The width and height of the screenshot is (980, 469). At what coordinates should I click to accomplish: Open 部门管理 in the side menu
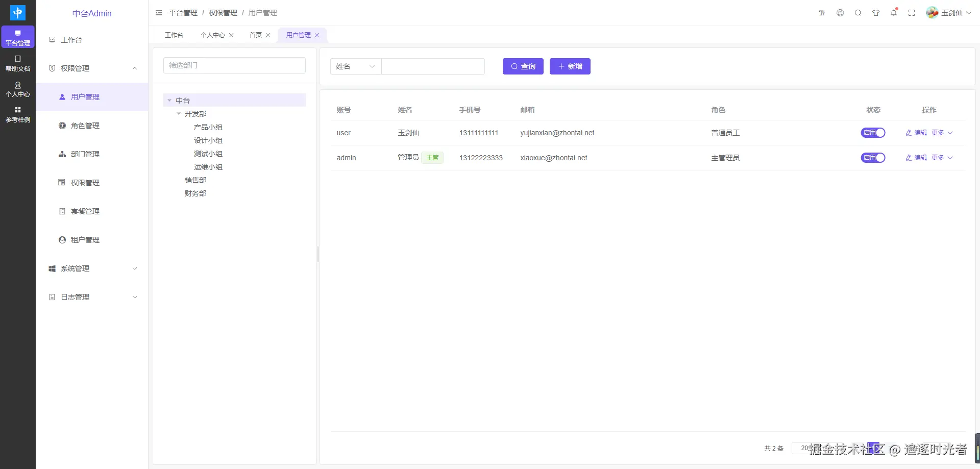coord(92,154)
